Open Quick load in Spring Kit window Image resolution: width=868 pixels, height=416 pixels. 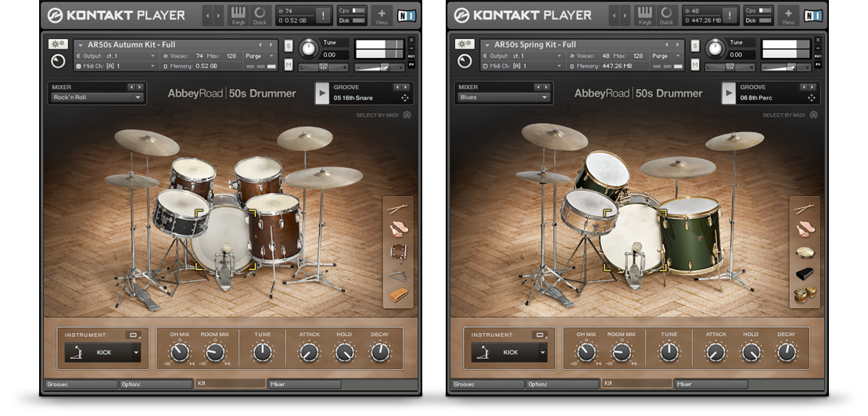(x=666, y=15)
